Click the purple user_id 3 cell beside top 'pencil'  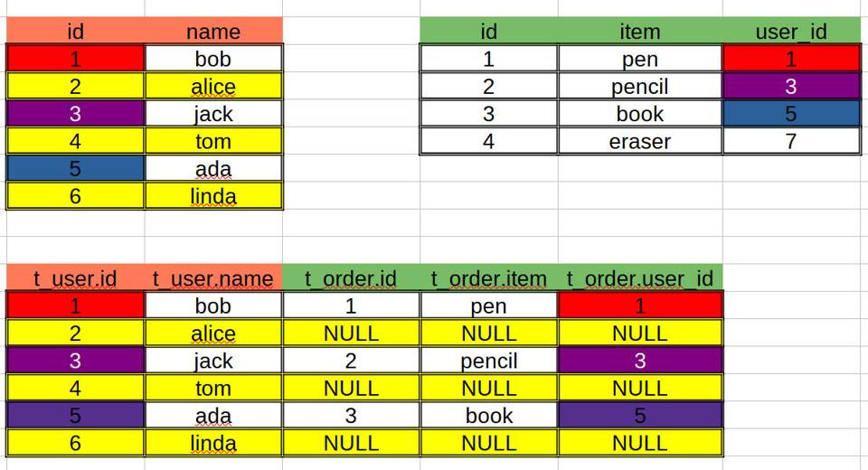[791, 86]
